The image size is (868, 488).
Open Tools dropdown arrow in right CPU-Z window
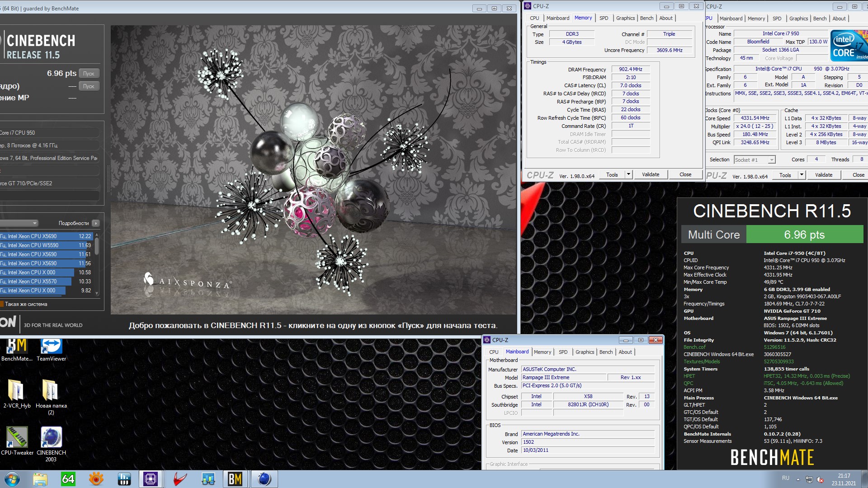pos(802,175)
